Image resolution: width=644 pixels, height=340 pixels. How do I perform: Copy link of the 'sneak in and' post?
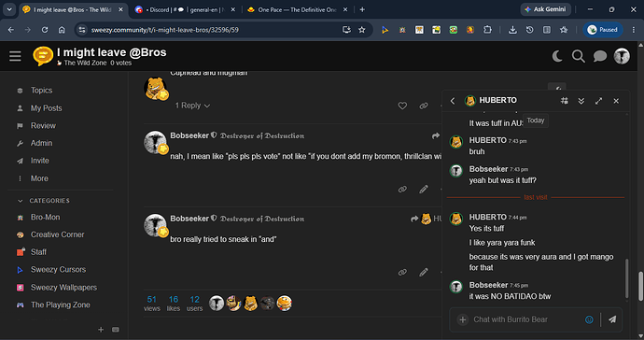coord(402,272)
